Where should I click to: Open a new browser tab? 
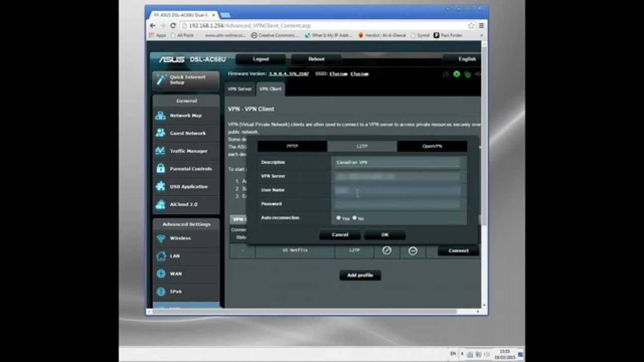click(x=225, y=15)
